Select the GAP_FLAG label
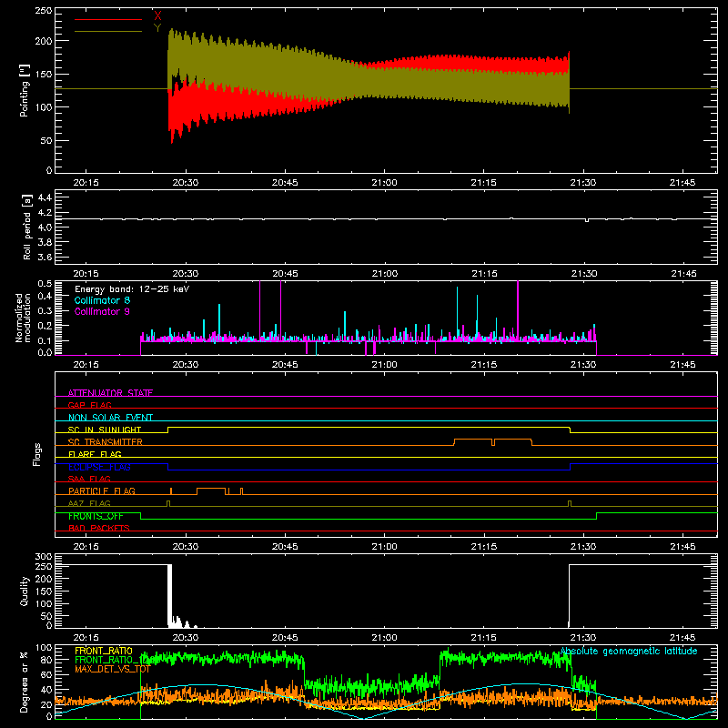This screenshot has height=728, width=728. (89, 405)
